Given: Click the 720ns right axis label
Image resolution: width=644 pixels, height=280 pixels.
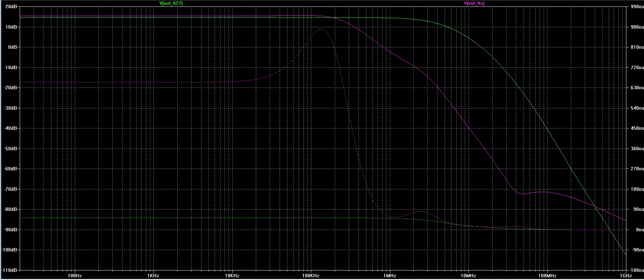Looking at the screenshot, I should [x=637, y=67].
